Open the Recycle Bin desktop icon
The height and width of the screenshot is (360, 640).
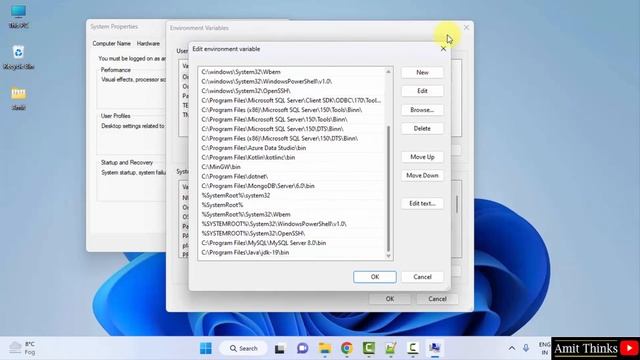point(18,57)
